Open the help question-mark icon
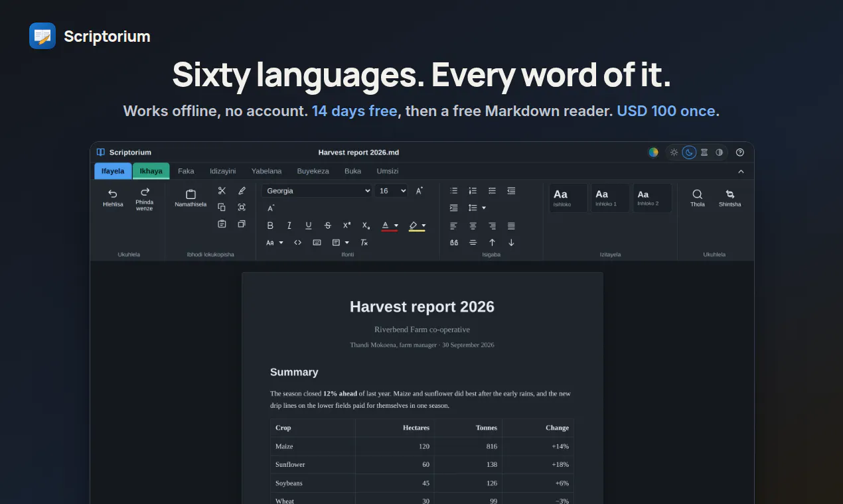 (x=740, y=153)
